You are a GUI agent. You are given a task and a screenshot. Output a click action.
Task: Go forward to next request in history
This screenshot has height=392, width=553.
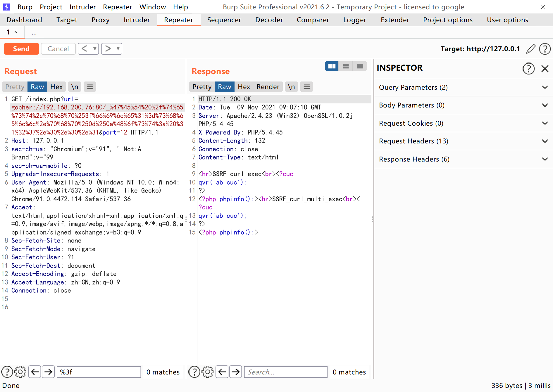pyautogui.click(x=108, y=48)
